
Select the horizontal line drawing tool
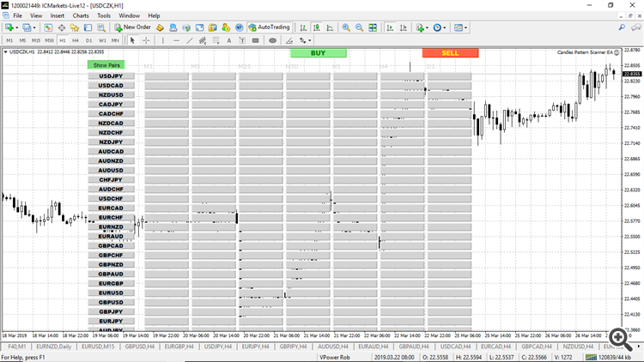click(176, 40)
